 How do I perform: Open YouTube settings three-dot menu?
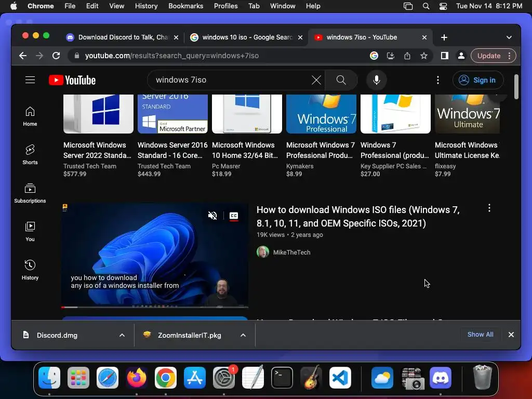pyautogui.click(x=437, y=80)
